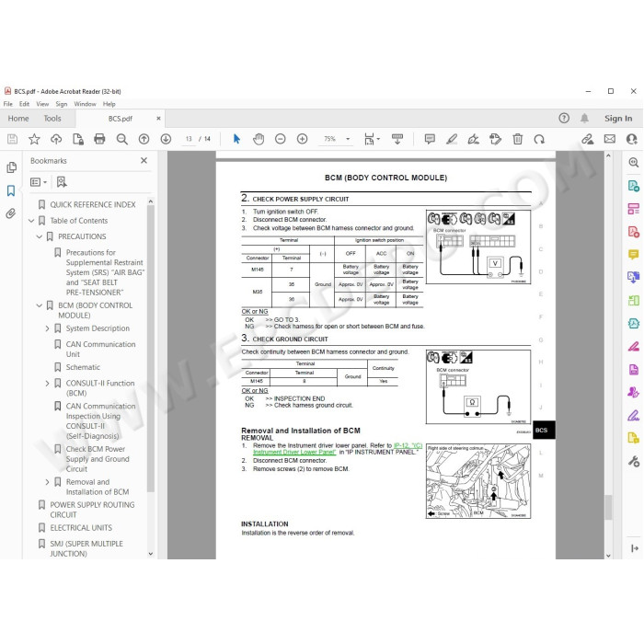Open the Comment tool in right pane
Viewport: 644px width, 644px height.
pyautogui.click(x=633, y=254)
